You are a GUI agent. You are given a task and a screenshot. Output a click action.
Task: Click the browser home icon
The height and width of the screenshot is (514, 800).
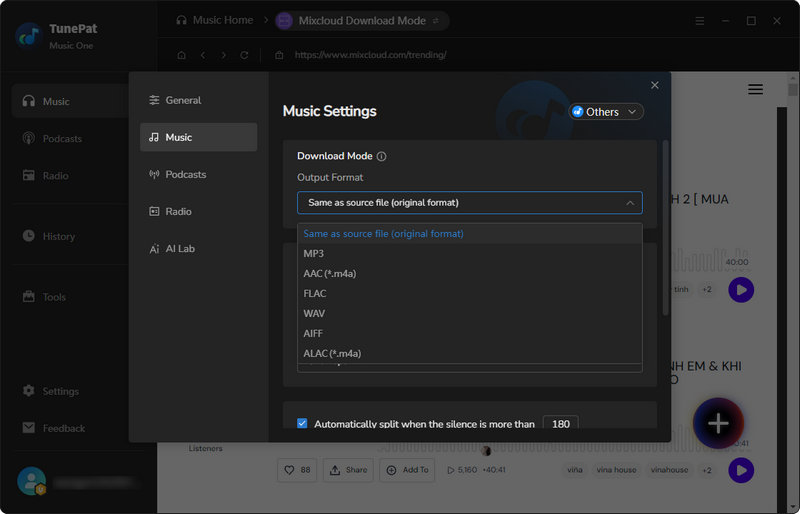tap(181, 55)
